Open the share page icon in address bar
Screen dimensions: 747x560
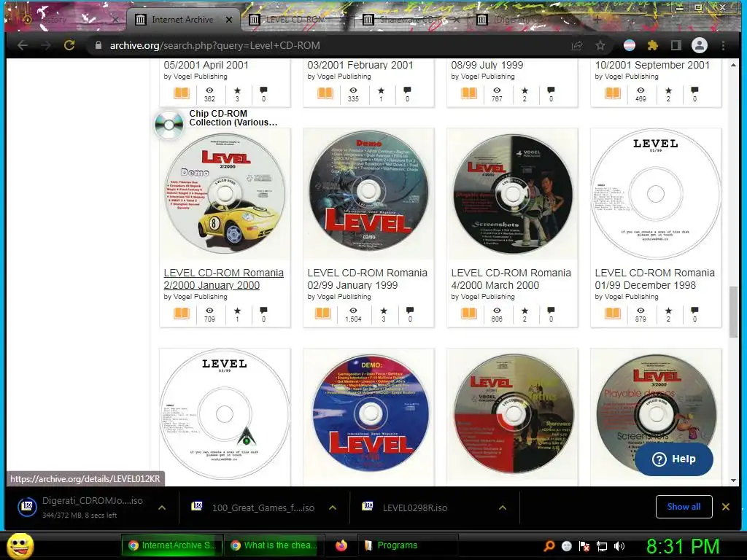click(577, 45)
